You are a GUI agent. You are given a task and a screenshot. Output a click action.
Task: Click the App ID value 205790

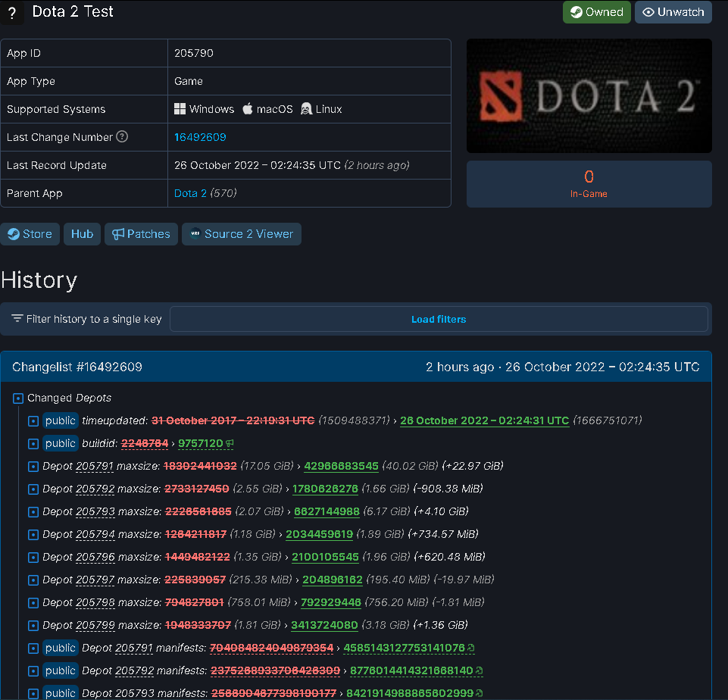pyautogui.click(x=194, y=53)
